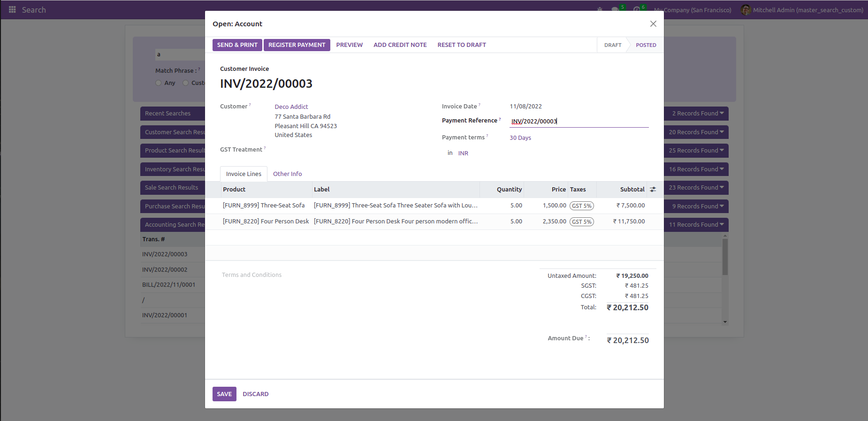This screenshot has height=421, width=868.
Task: Click GST 5% tax tag on Sofa line
Action: pos(582,206)
